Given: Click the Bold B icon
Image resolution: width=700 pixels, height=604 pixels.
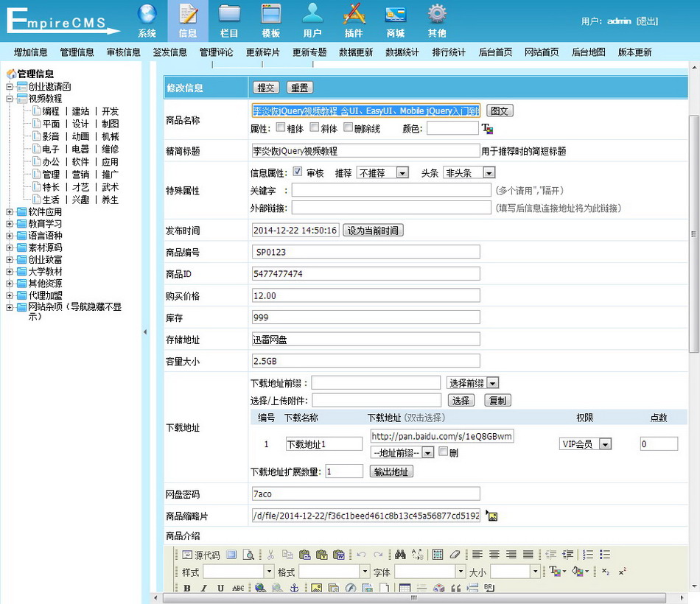Looking at the screenshot, I should (187, 588).
